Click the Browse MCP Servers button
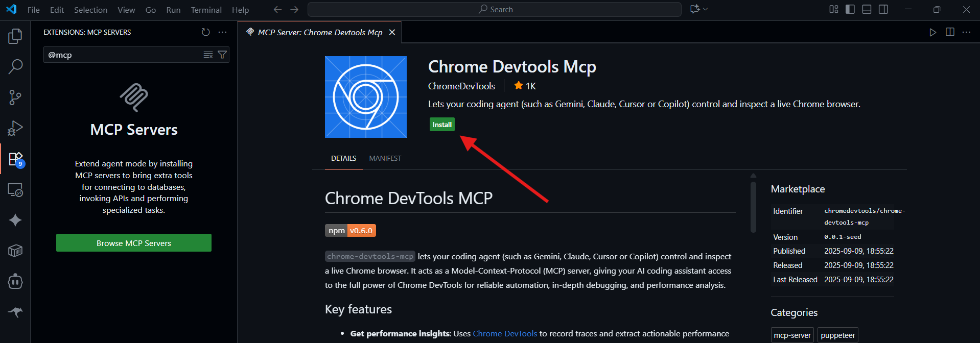The width and height of the screenshot is (980, 343). tap(134, 243)
